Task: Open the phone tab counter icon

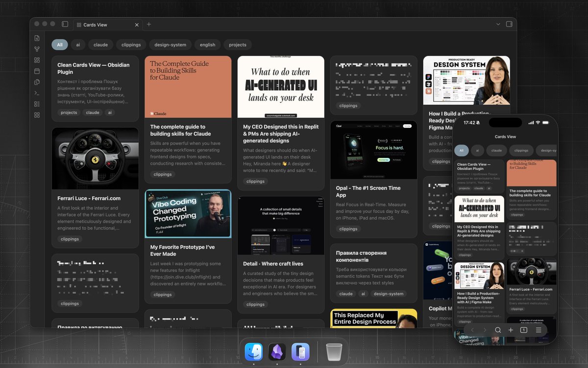Action: pos(523,330)
